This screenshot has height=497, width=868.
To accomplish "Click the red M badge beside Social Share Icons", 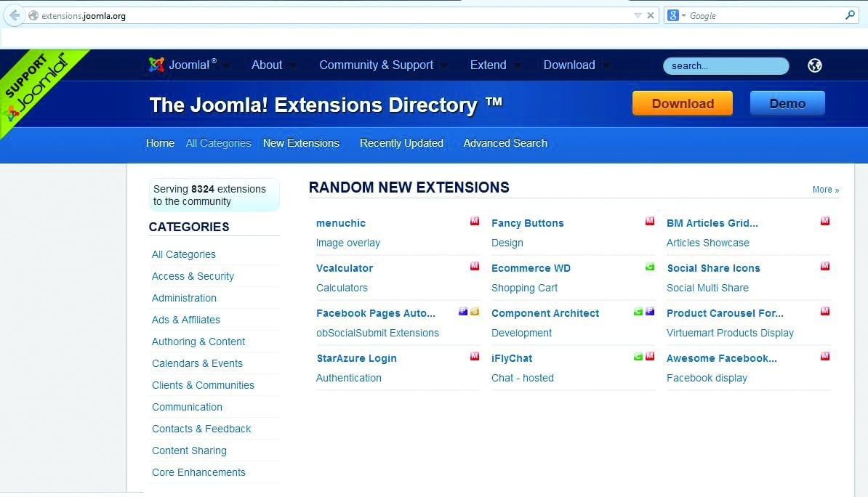I will pyautogui.click(x=825, y=266).
